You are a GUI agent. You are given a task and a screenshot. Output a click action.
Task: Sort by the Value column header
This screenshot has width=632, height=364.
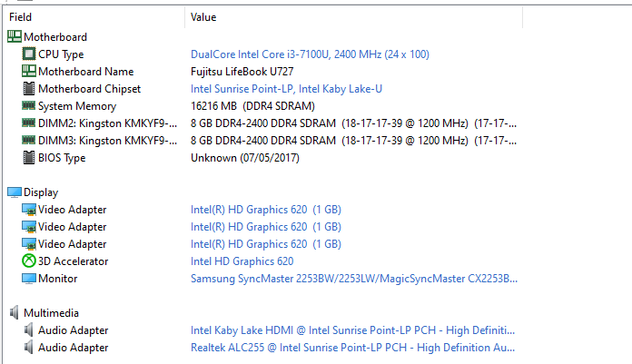click(x=354, y=17)
